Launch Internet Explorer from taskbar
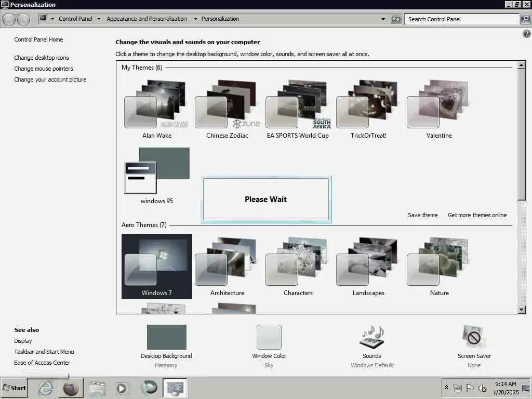The width and height of the screenshot is (532, 399). tap(46, 388)
